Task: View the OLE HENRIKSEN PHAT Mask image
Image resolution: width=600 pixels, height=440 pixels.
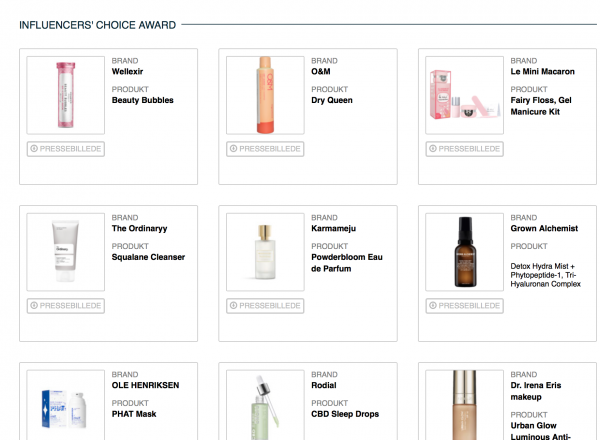Action: (66, 405)
